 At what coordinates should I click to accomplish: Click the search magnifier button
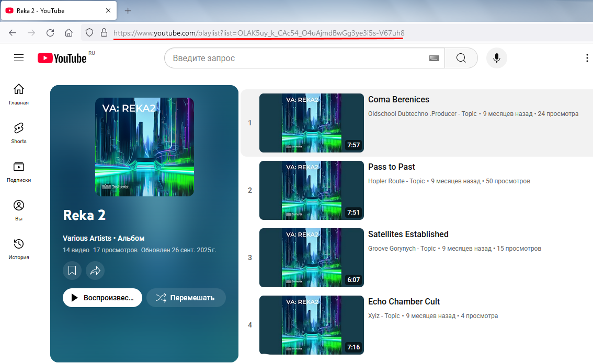pyautogui.click(x=461, y=58)
